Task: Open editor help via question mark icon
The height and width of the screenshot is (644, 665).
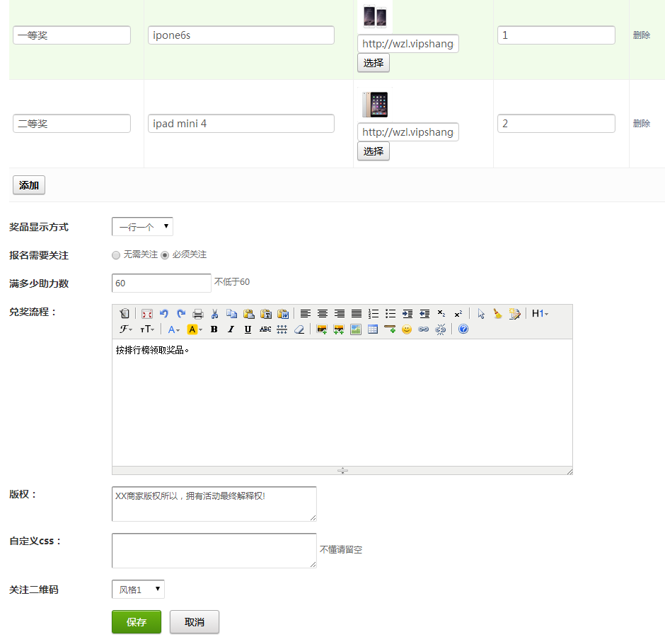Action: (x=463, y=329)
